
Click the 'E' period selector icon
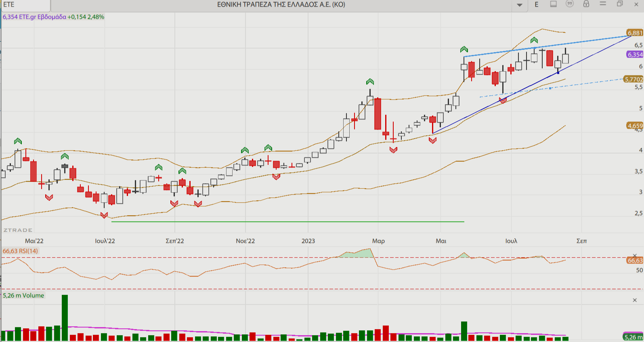coord(537,4)
